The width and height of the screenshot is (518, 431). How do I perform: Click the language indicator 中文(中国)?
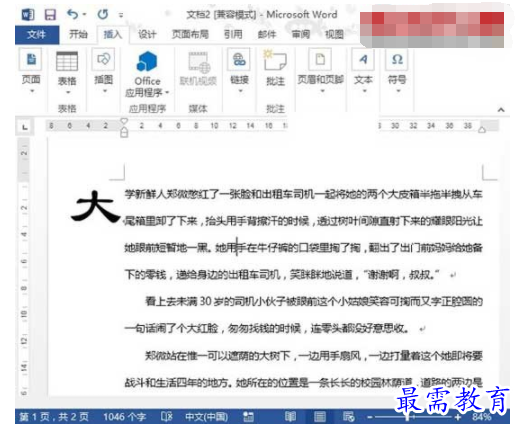click(206, 417)
